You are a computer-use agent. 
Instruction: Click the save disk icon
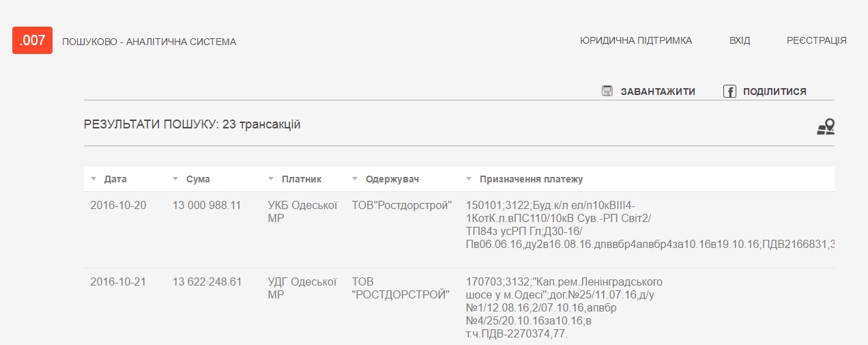[607, 91]
